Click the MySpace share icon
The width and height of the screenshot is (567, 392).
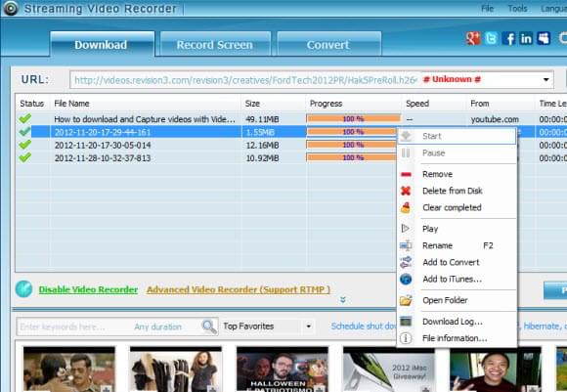click(544, 38)
